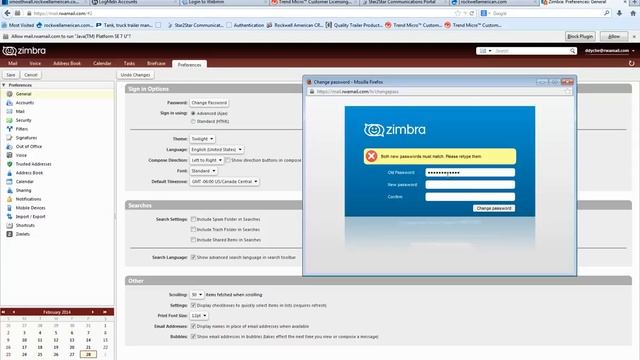Toggle show email addresses in bubbles
Viewport: 640px width, 360px height.
tap(193, 337)
